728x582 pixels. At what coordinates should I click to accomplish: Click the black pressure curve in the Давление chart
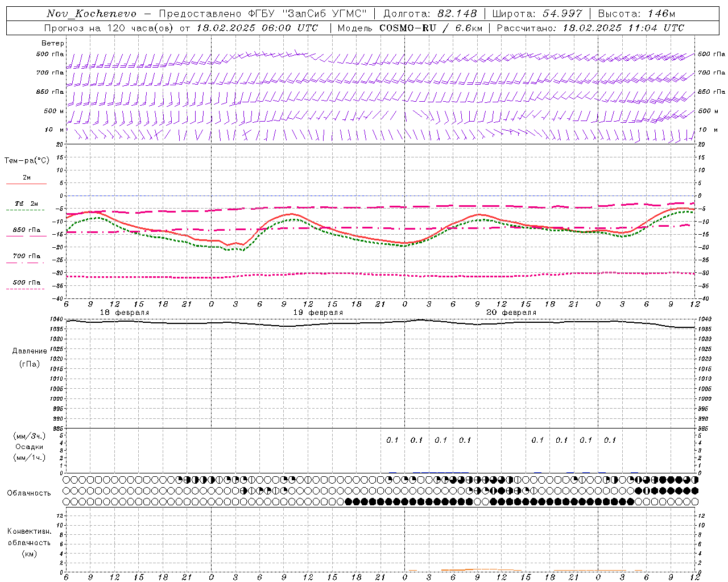tap(380, 323)
